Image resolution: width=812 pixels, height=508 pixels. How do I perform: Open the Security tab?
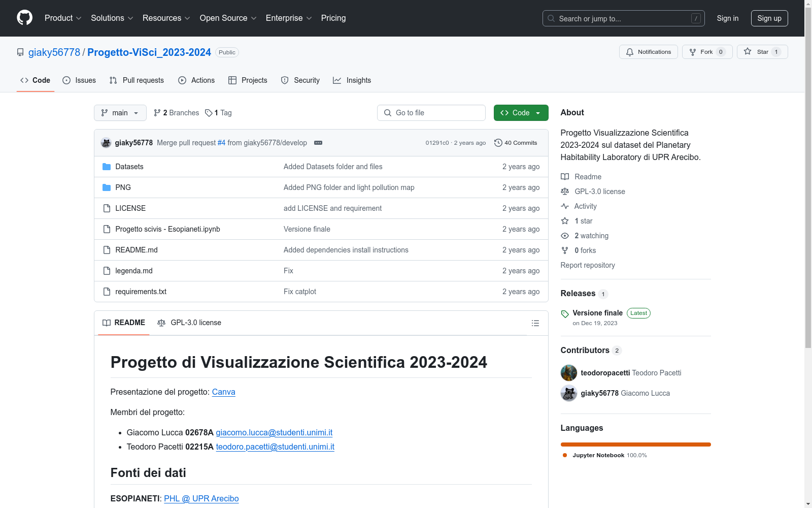click(x=300, y=80)
